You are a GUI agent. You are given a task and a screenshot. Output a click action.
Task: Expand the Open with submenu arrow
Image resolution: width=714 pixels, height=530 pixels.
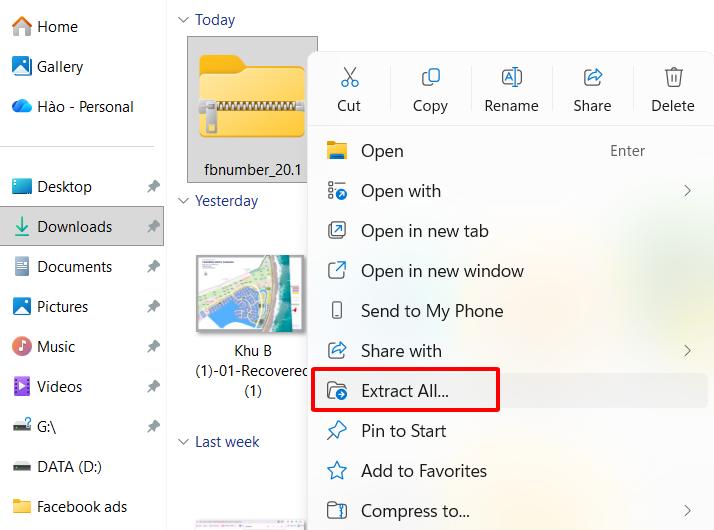(688, 191)
